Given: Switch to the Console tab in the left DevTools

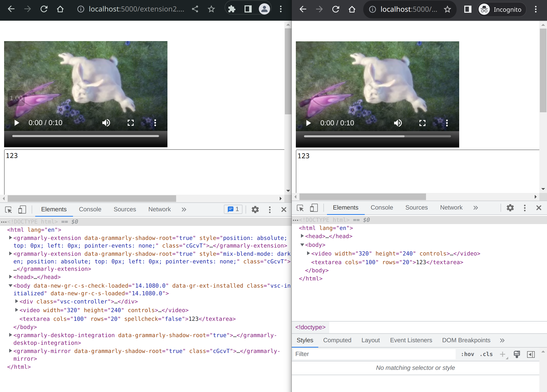Looking at the screenshot, I should pos(90,209).
